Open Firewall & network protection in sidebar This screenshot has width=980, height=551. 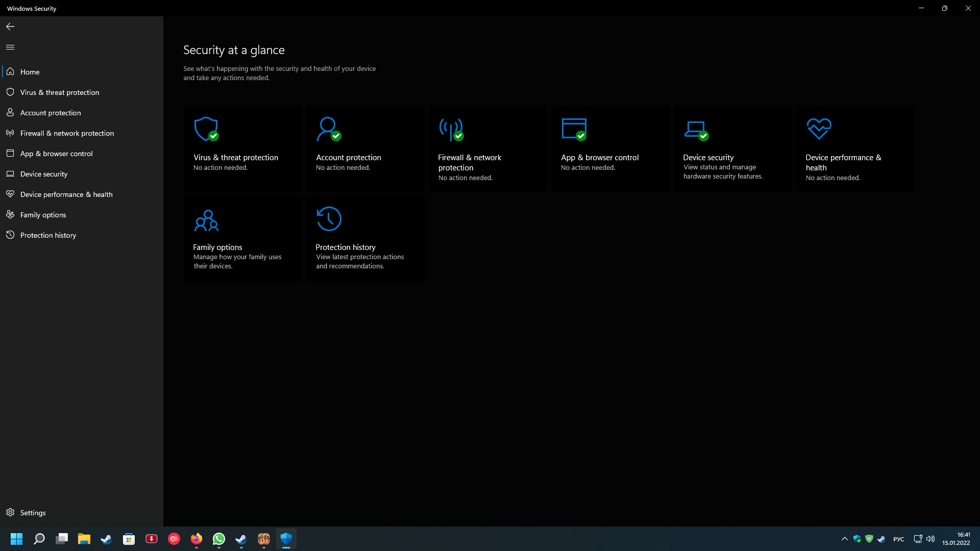point(82,133)
